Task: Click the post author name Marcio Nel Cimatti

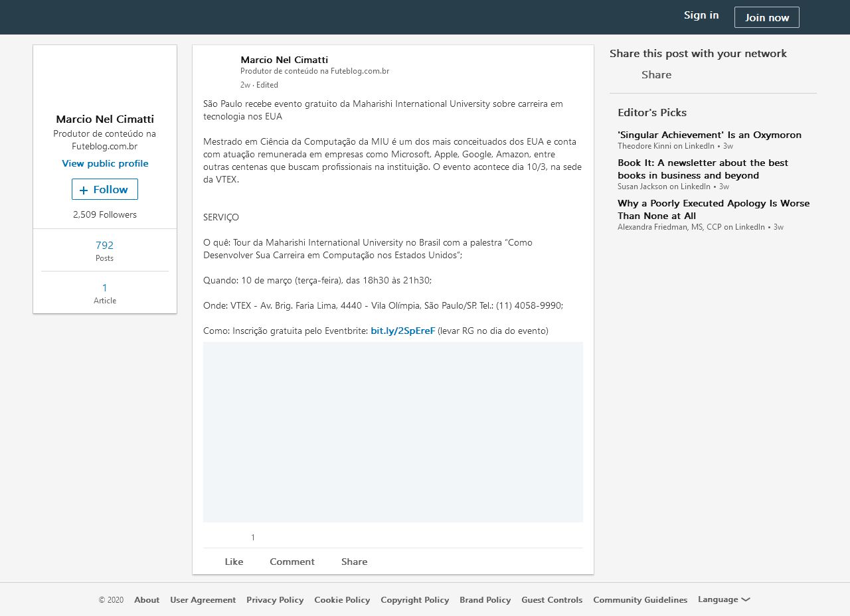Action: 284,60
